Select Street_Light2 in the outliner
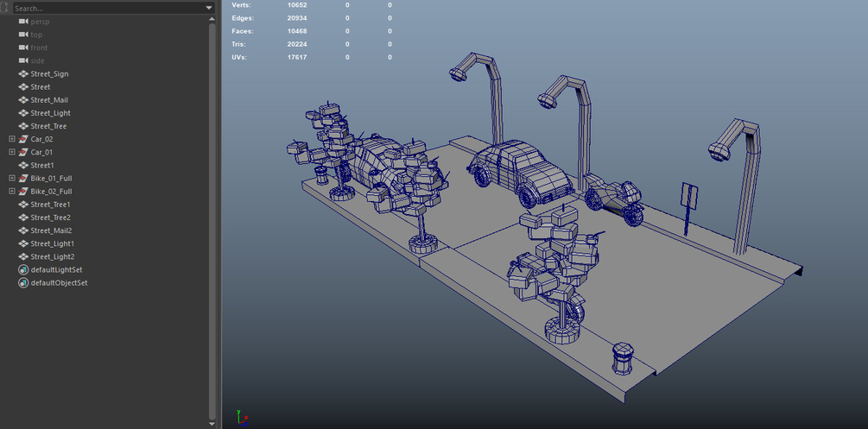868x429 pixels. click(x=52, y=257)
